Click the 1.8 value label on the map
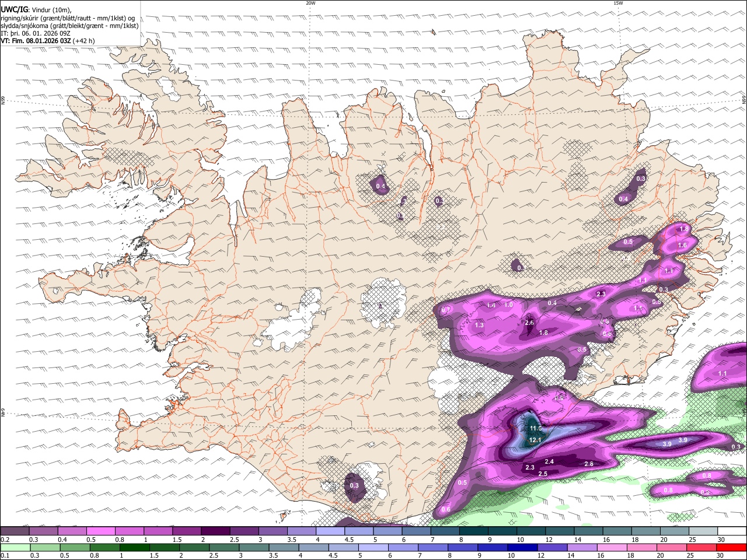Viewport: 747px width, 560px height. coord(543,332)
